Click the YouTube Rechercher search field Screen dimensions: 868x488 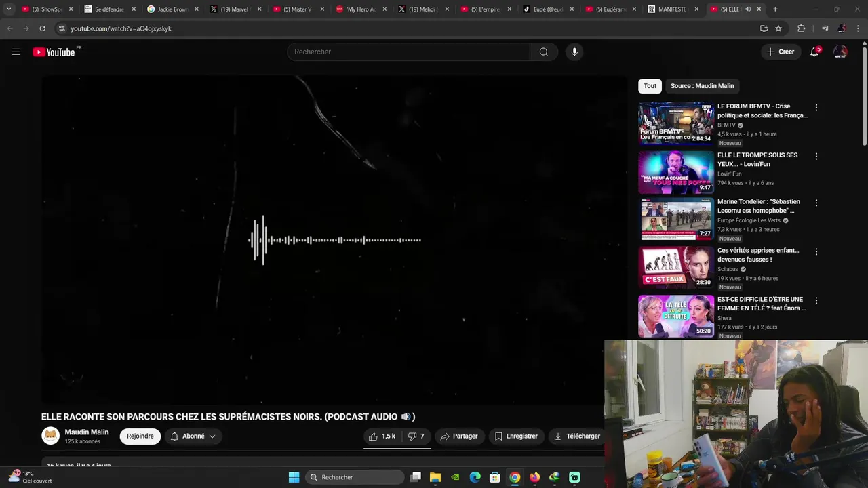(408, 52)
